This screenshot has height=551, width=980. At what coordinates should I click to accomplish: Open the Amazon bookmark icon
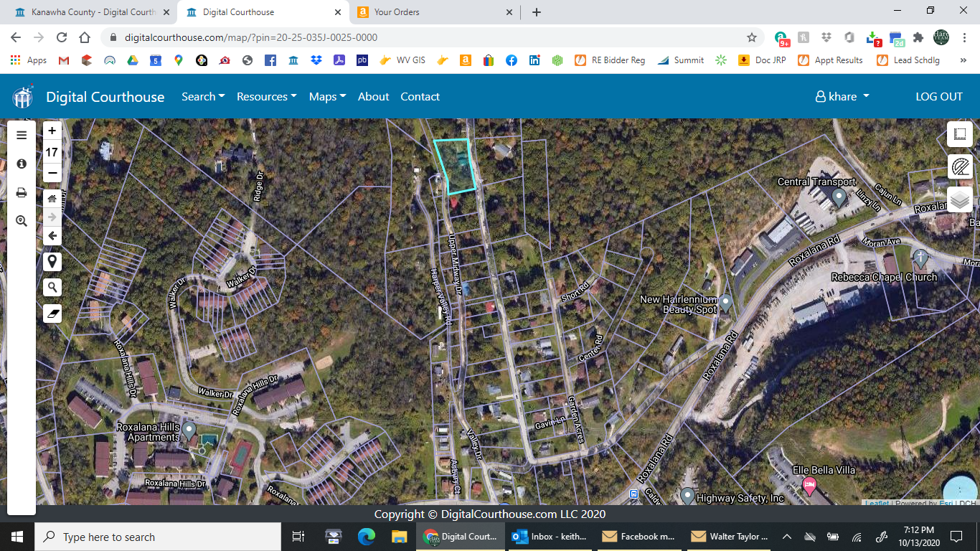point(466,60)
